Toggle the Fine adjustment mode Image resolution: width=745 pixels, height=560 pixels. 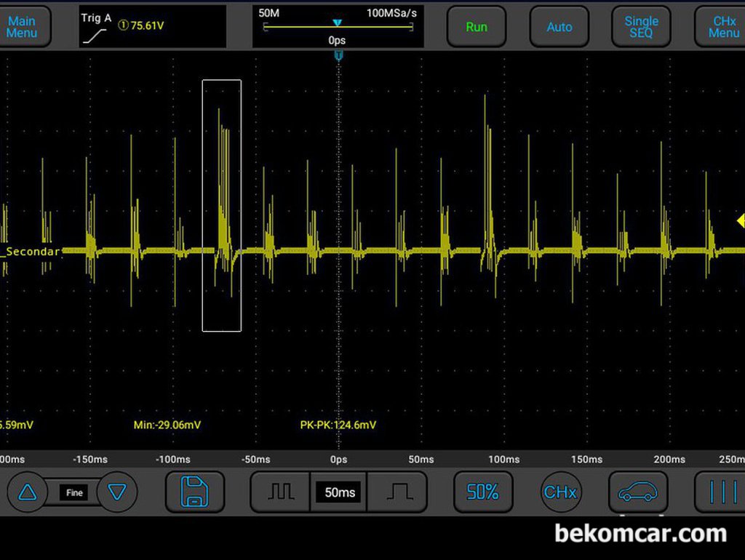click(74, 492)
